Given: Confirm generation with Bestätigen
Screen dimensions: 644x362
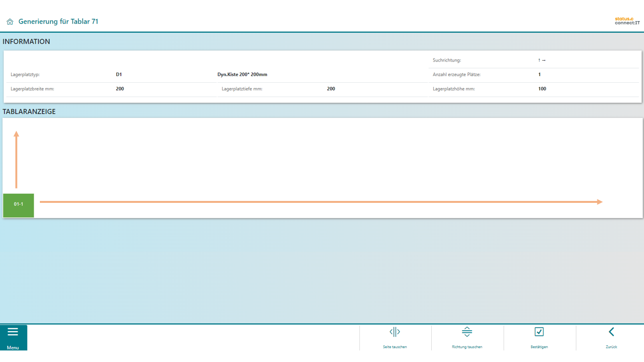Looking at the screenshot, I should tap(539, 337).
